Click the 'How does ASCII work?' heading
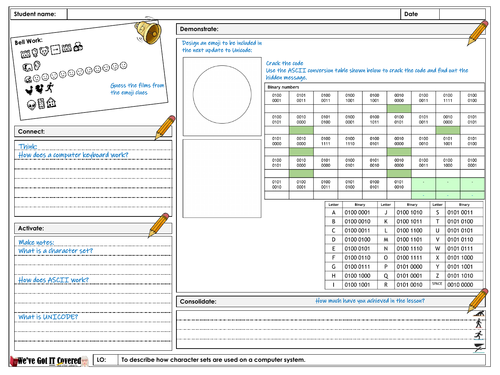The height and width of the screenshot is (375, 500). 54,280
